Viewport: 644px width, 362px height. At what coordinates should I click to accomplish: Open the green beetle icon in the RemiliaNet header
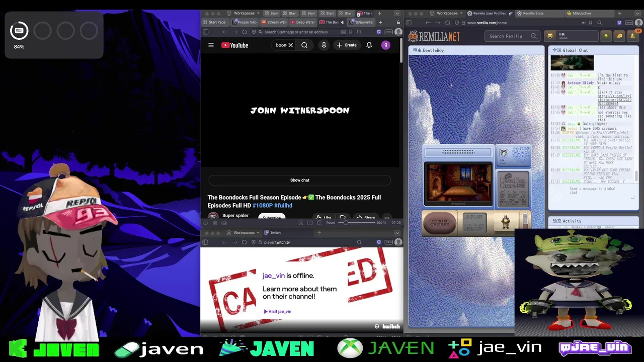click(606, 36)
